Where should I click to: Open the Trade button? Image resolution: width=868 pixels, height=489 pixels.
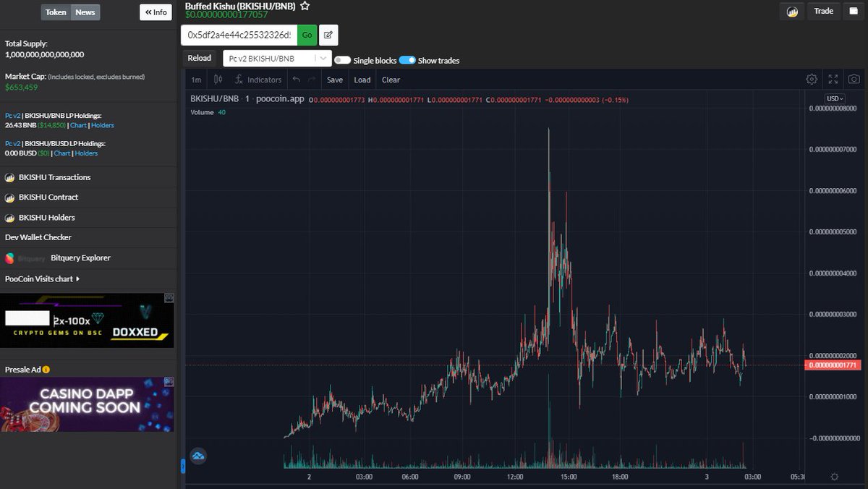coord(823,11)
